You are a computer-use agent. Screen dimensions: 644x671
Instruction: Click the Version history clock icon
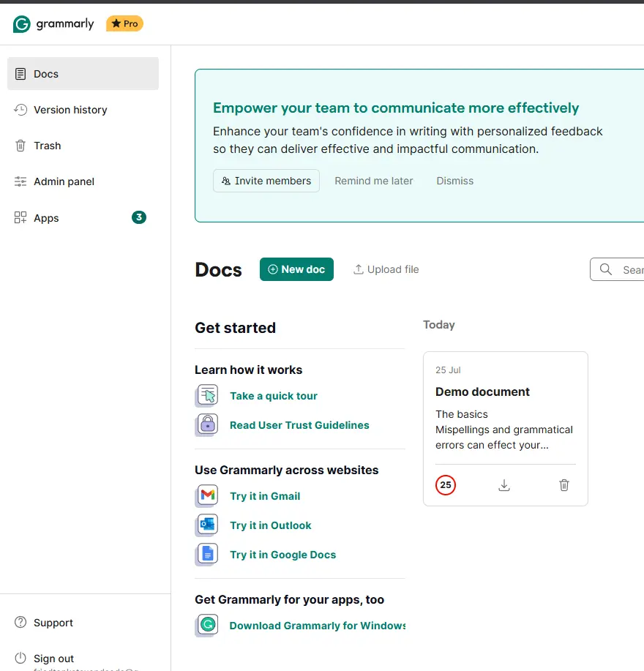[20, 110]
